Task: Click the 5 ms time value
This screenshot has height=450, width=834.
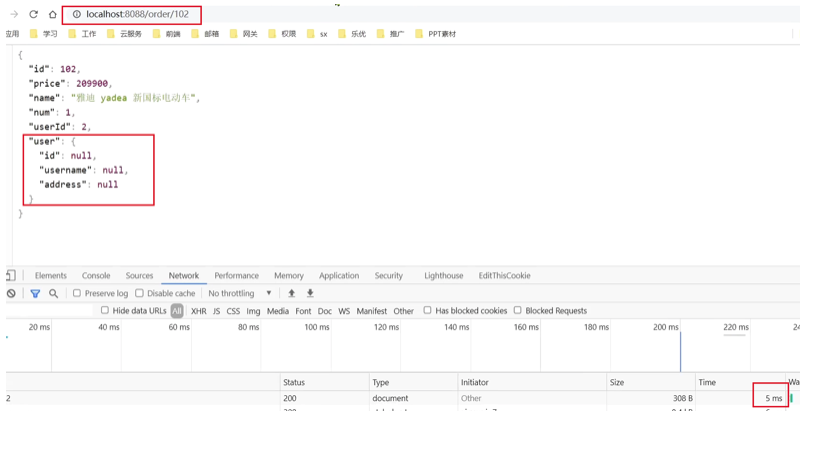Action: point(774,398)
